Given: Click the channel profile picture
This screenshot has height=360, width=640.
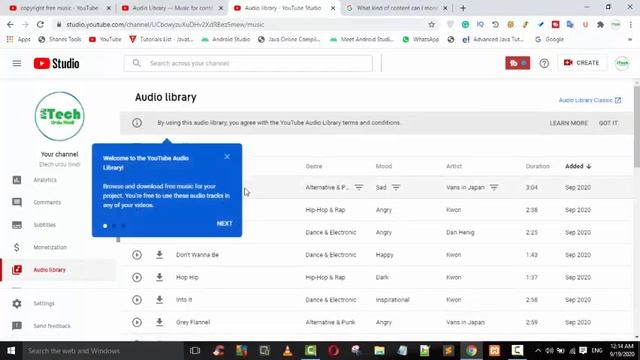Looking at the screenshot, I should click(60, 116).
